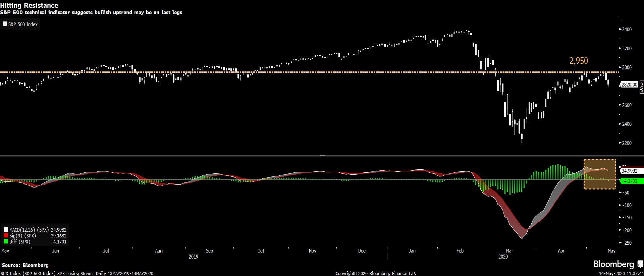Click the red Sig(9) legend swatch
The width and height of the screenshot is (644, 276).
click(6, 235)
